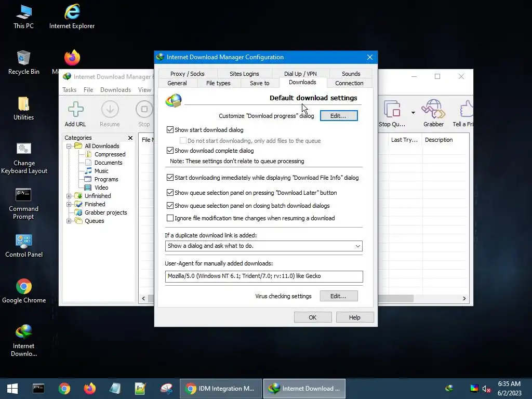Switch to Sites Logins tab
Screen dimensions: 532x399
[x=244, y=74]
